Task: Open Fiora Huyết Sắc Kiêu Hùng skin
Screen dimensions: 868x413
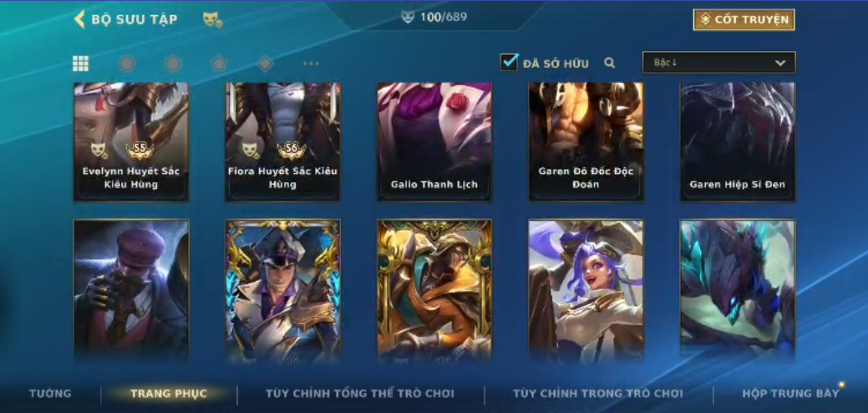Action: coord(283,142)
